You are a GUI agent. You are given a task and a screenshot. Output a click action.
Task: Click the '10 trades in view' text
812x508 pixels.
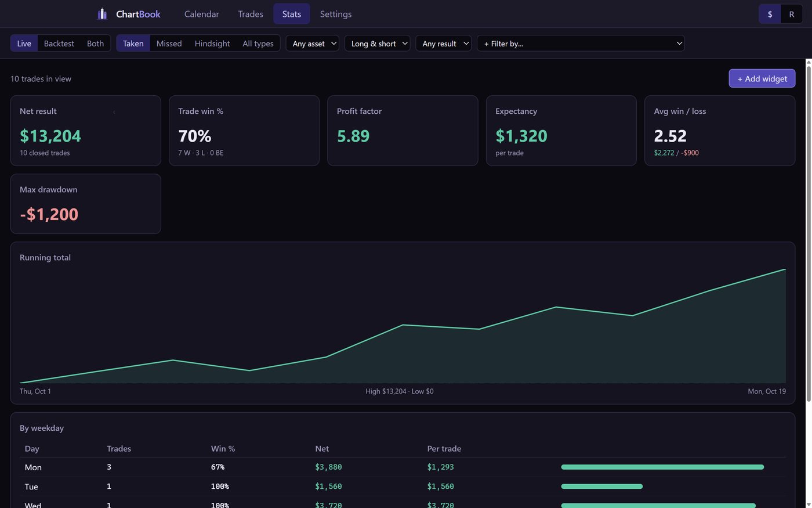[41, 79]
